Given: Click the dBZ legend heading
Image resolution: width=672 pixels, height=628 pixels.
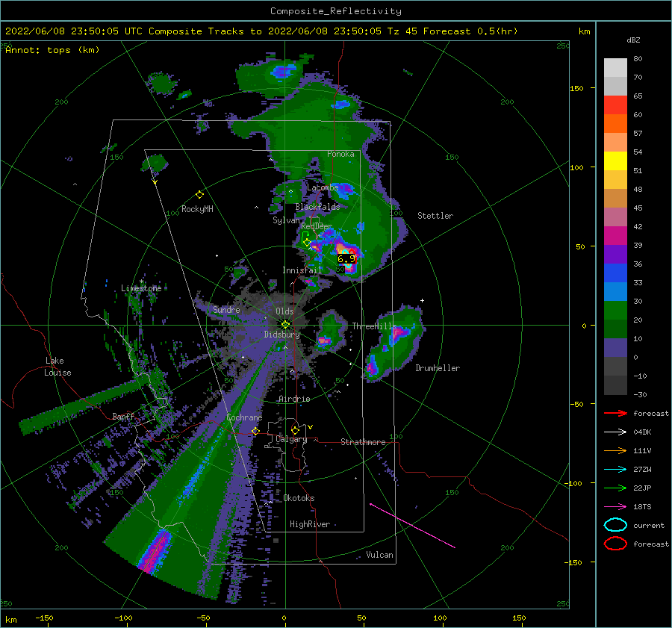Looking at the screenshot, I should [x=633, y=40].
